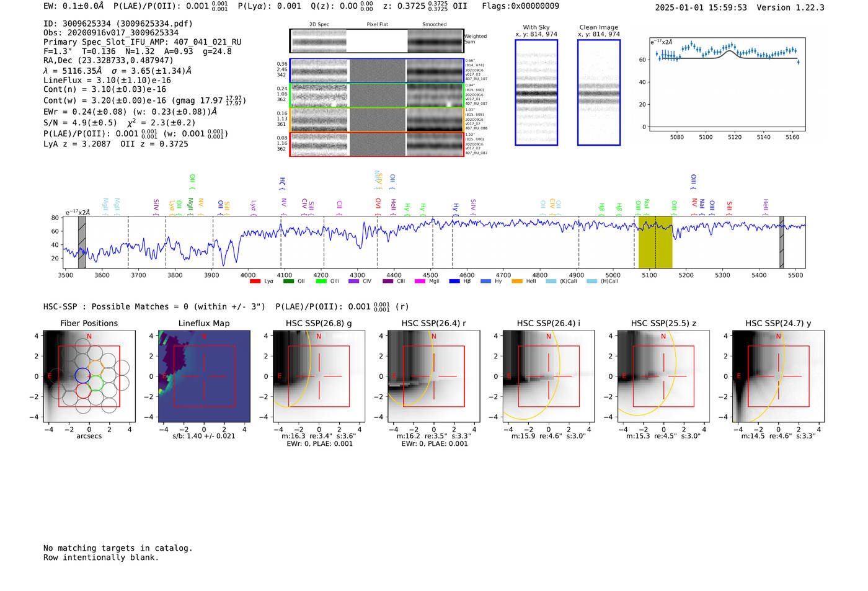Viewport: 868px width, 591px height.
Task: Select the Weighted Sum 2D spectrum row
Action: (x=376, y=41)
